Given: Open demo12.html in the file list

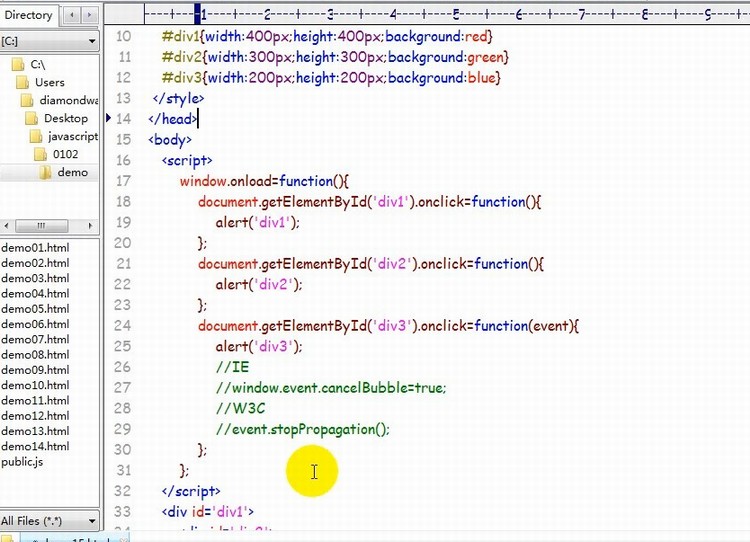Looking at the screenshot, I should pos(35,416).
